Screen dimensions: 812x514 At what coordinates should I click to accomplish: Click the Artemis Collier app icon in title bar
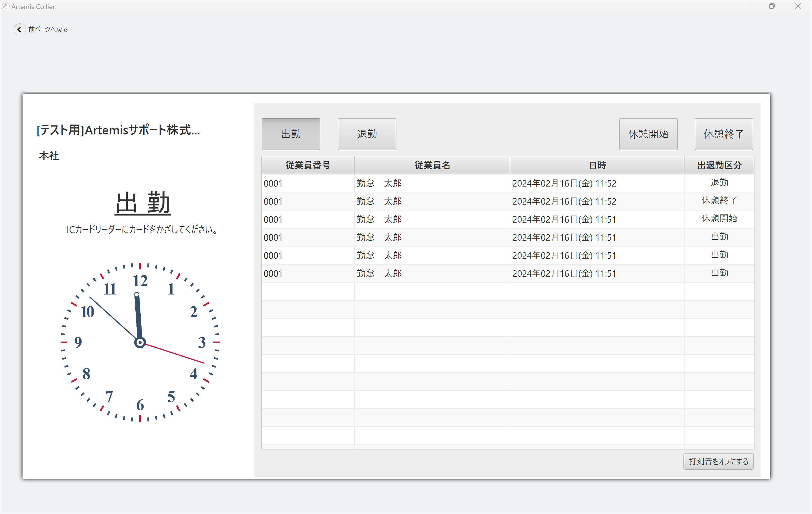pos(5,6)
